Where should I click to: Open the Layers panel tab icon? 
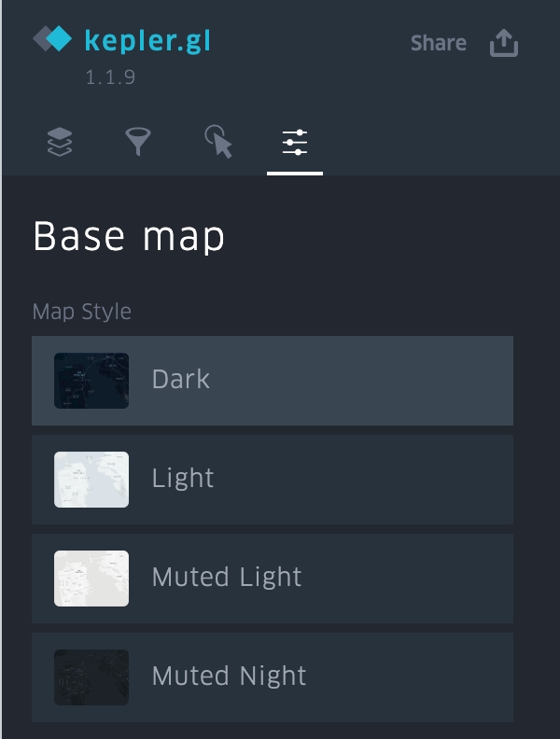[x=60, y=142]
